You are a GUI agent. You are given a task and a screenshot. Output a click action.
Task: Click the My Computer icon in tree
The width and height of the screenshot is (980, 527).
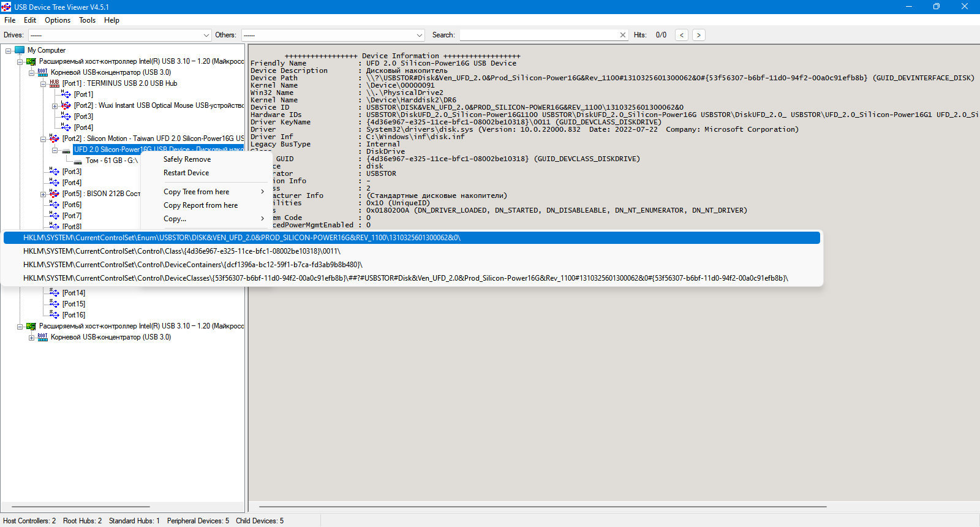point(20,50)
